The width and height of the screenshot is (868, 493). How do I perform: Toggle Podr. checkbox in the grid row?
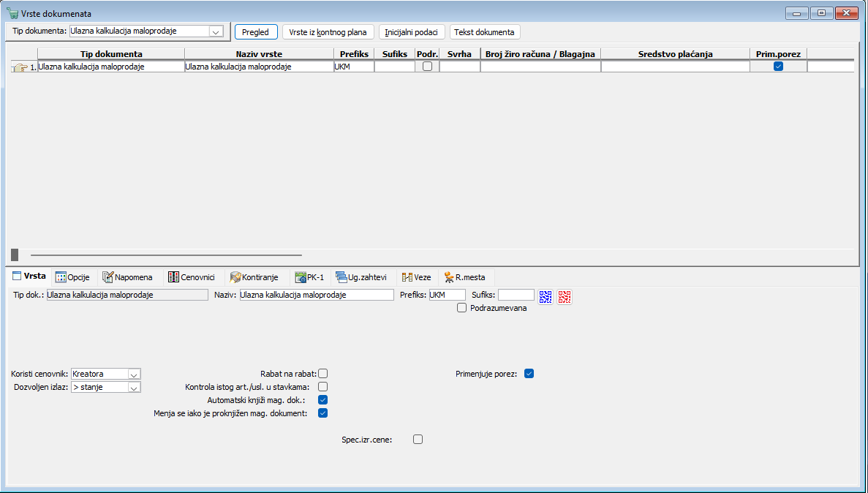pos(427,67)
